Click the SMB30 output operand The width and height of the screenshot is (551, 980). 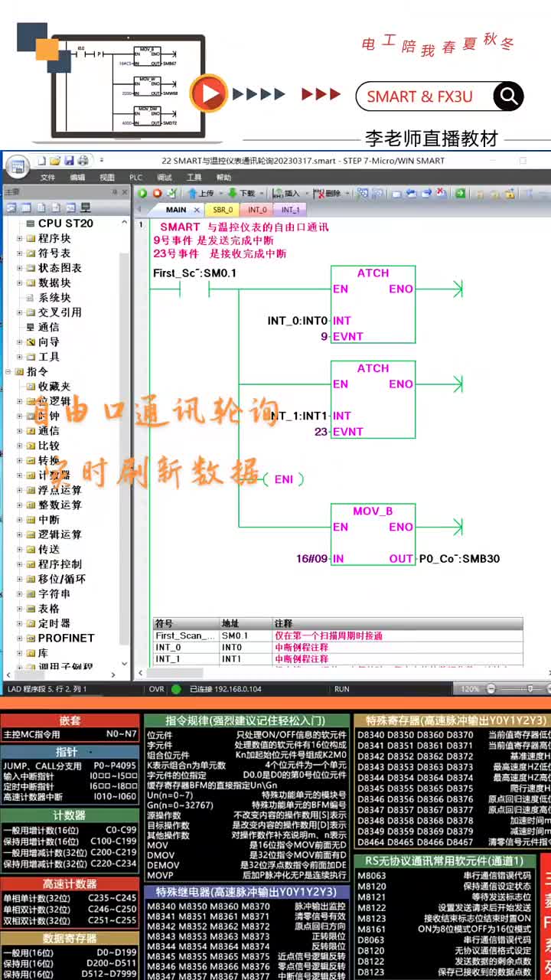(x=459, y=559)
